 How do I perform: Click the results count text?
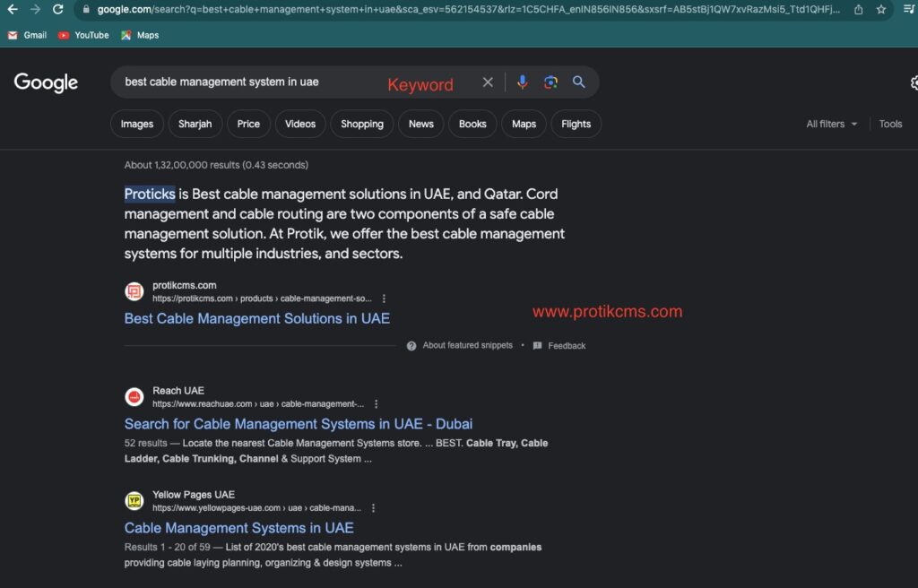(216, 165)
